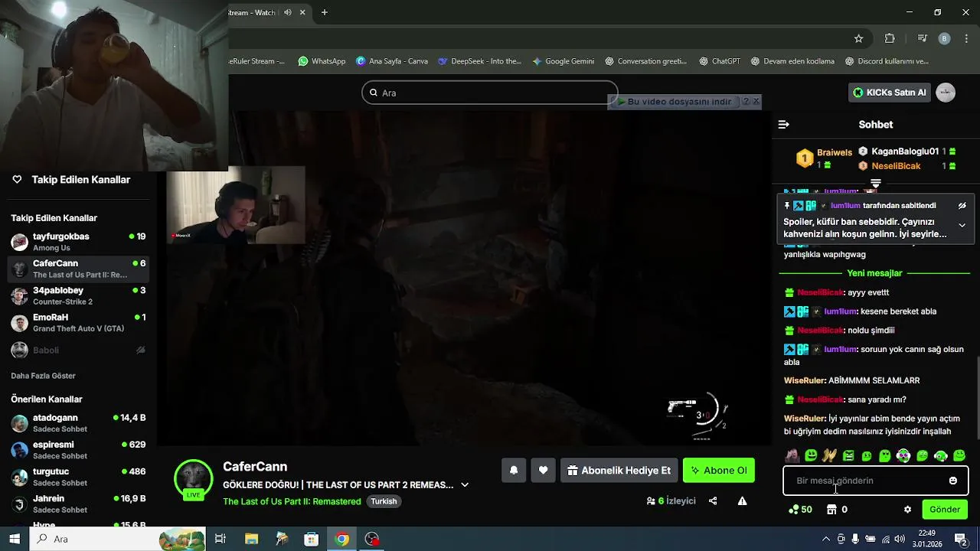The width and height of the screenshot is (980, 551).
Task: Mute the Stream browser tab audio
Action: click(x=288, y=12)
